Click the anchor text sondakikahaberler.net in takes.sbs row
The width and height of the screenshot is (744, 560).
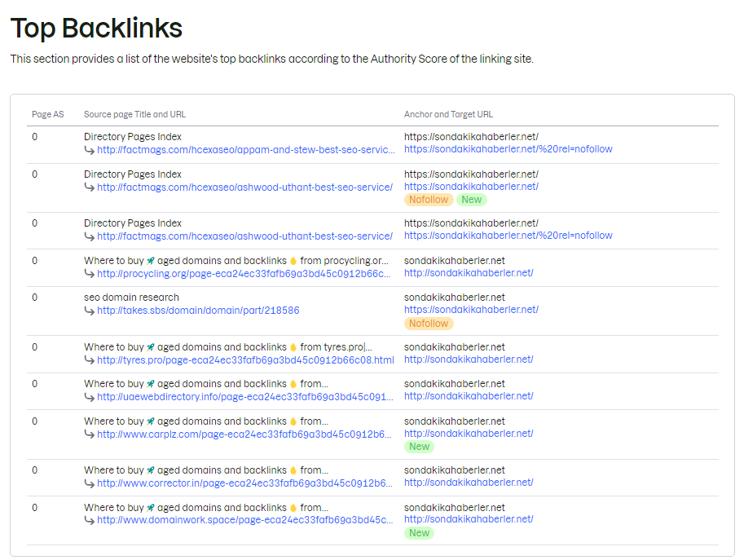[x=455, y=298]
